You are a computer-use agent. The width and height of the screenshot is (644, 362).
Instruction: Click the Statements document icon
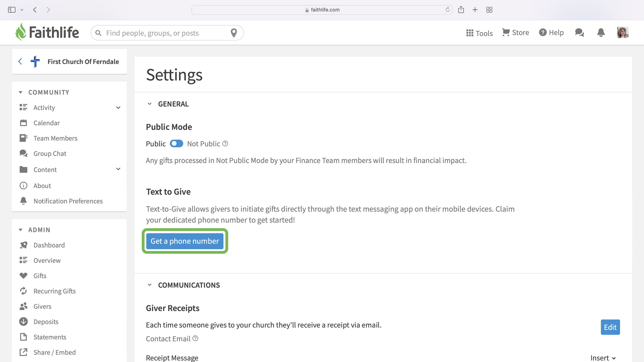[x=24, y=337]
